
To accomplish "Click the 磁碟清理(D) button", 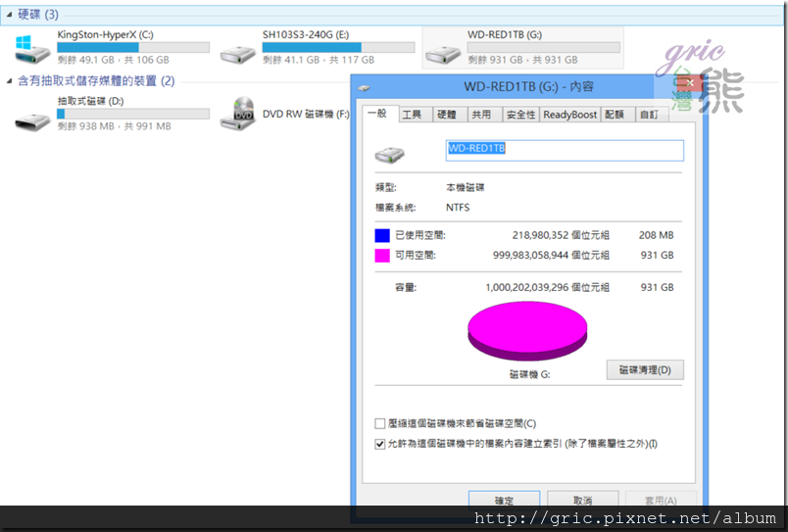I will point(645,370).
